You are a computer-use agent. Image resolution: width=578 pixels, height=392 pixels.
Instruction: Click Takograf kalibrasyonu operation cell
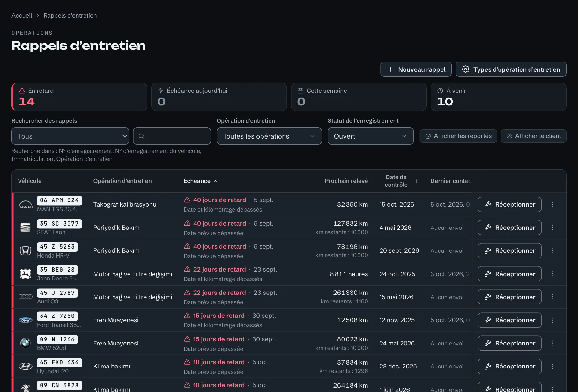pyautogui.click(x=125, y=204)
